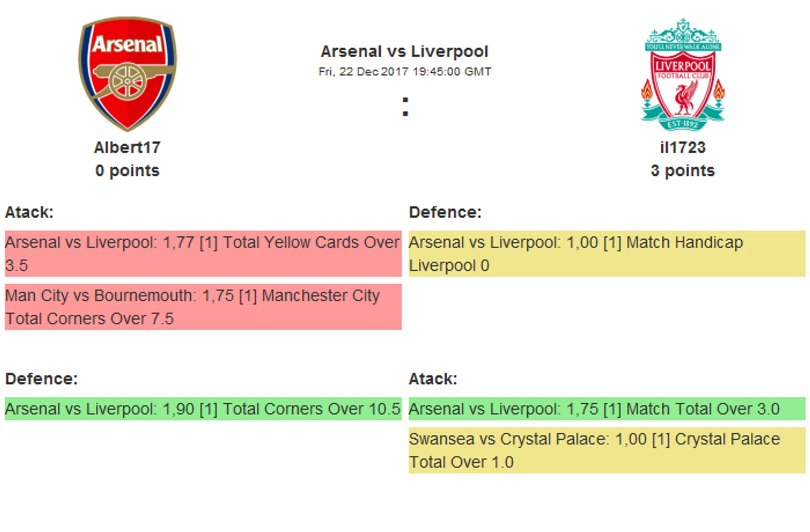
Task: Click the score colon separator
Action: point(406,107)
